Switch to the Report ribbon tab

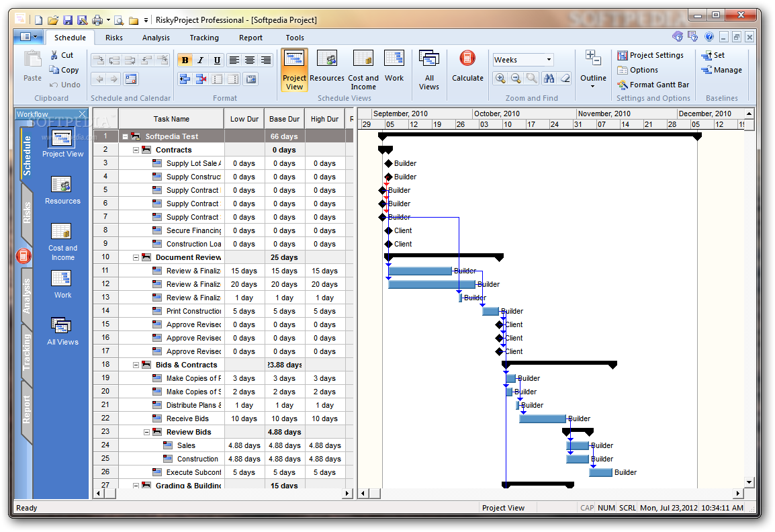pos(250,38)
